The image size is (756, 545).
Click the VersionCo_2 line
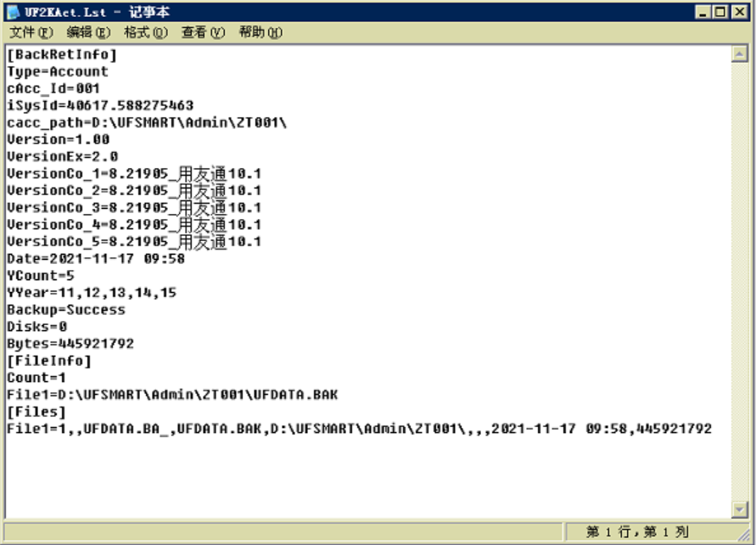tap(134, 190)
